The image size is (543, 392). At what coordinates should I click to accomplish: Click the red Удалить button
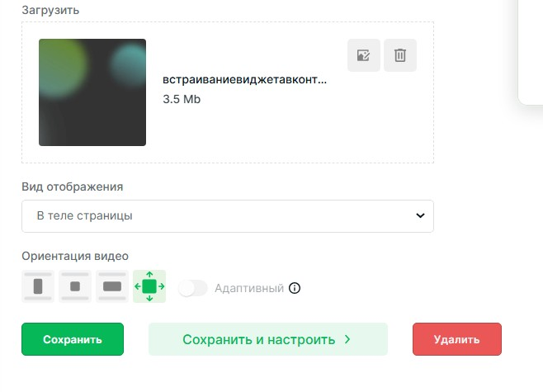(x=457, y=339)
